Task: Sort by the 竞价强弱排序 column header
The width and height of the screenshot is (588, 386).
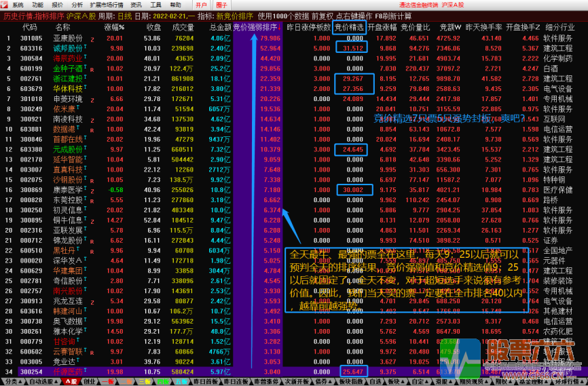Action: pos(255,27)
